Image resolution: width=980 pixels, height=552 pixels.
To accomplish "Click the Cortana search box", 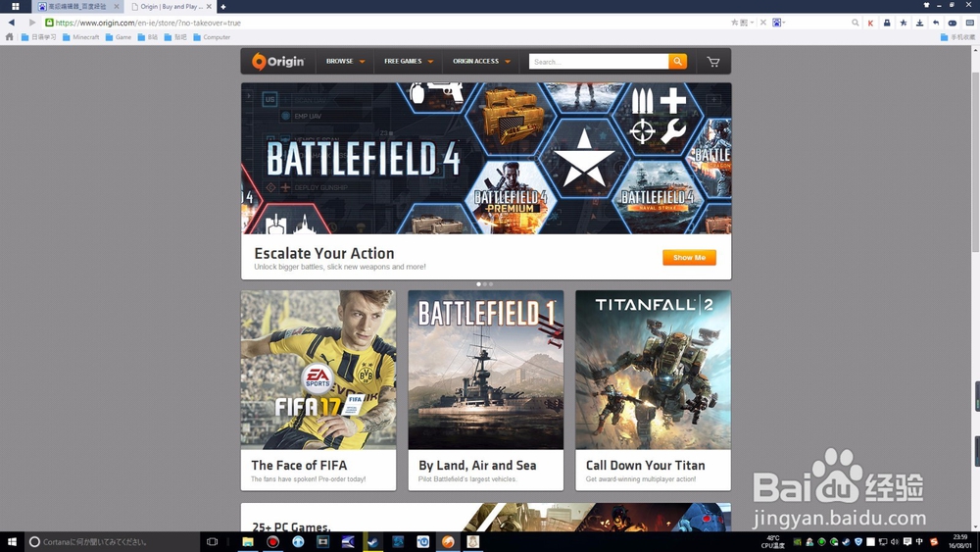I will (x=113, y=542).
